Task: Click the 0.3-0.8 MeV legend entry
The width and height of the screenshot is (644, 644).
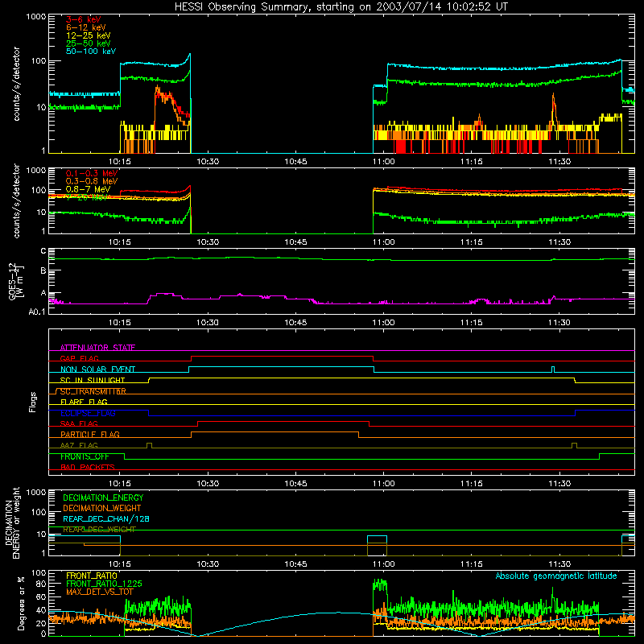Action: [x=92, y=181]
